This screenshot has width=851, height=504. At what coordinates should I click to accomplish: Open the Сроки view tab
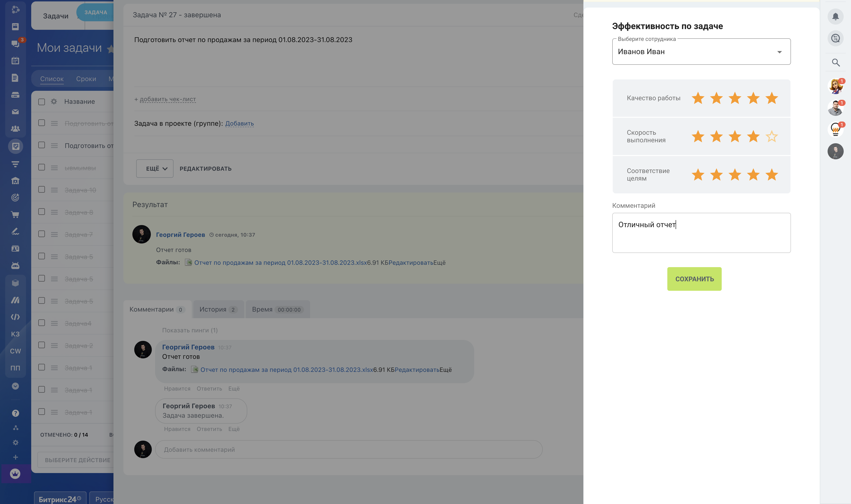tap(86, 79)
